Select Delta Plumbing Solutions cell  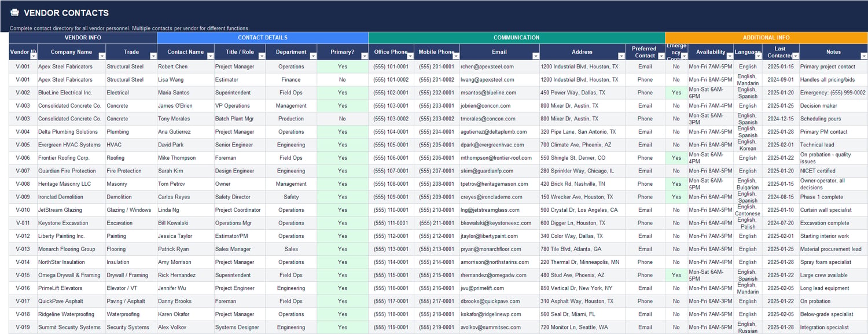(x=71, y=132)
